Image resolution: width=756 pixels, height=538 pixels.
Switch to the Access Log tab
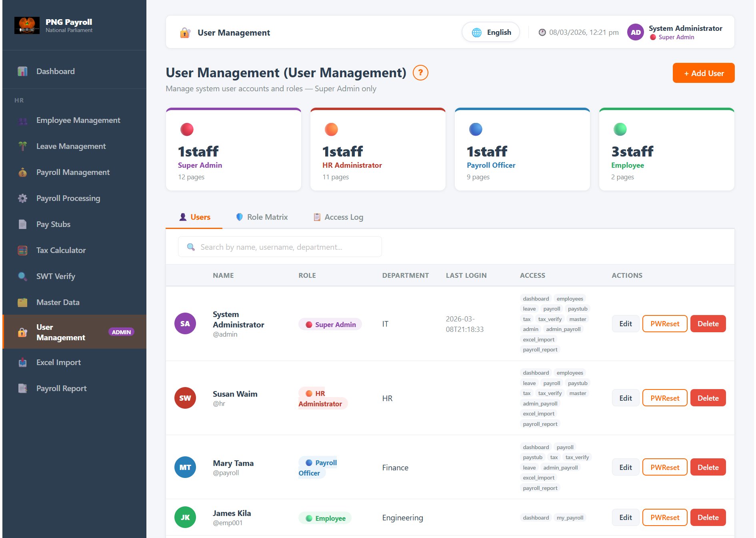tap(338, 217)
